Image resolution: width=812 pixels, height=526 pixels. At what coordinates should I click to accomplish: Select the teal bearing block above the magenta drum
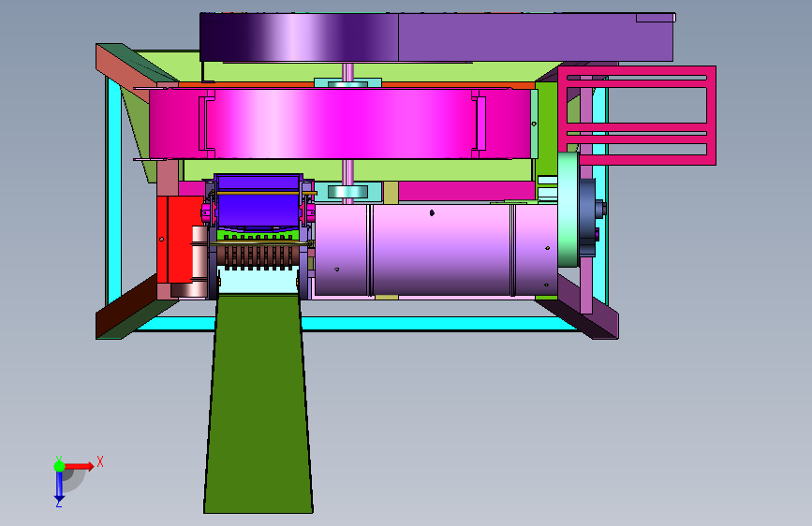click(x=347, y=83)
